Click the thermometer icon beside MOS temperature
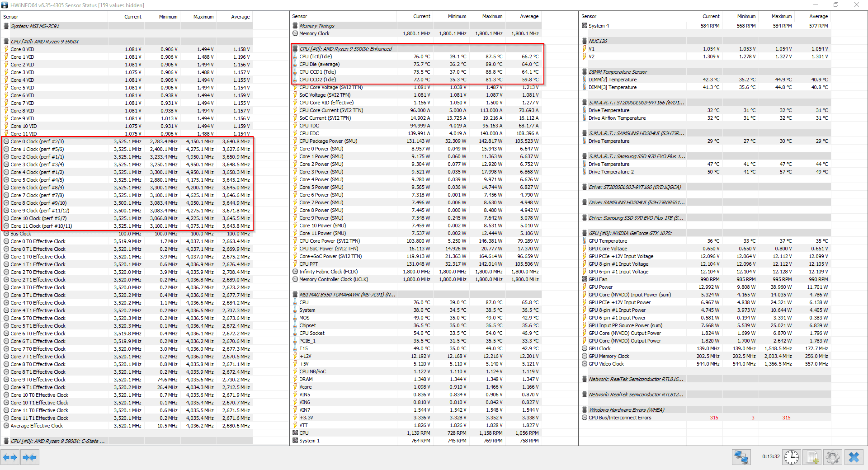Screen dimensions: 868x470 click(295, 318)
